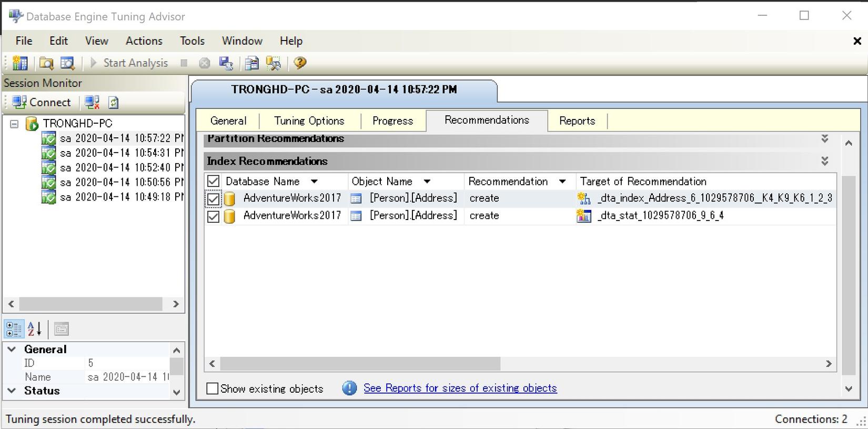Open the Recommendation column filter dropdown
The height and width of the screenshot is (429, 868).
(562, 182)
